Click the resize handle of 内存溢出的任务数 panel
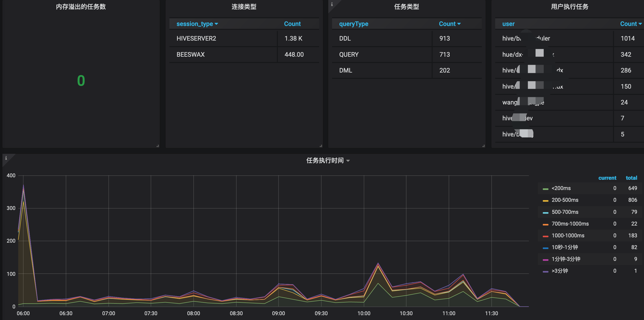Image resolution: width=644 pixels, height=320 pixels. point(157,146)
